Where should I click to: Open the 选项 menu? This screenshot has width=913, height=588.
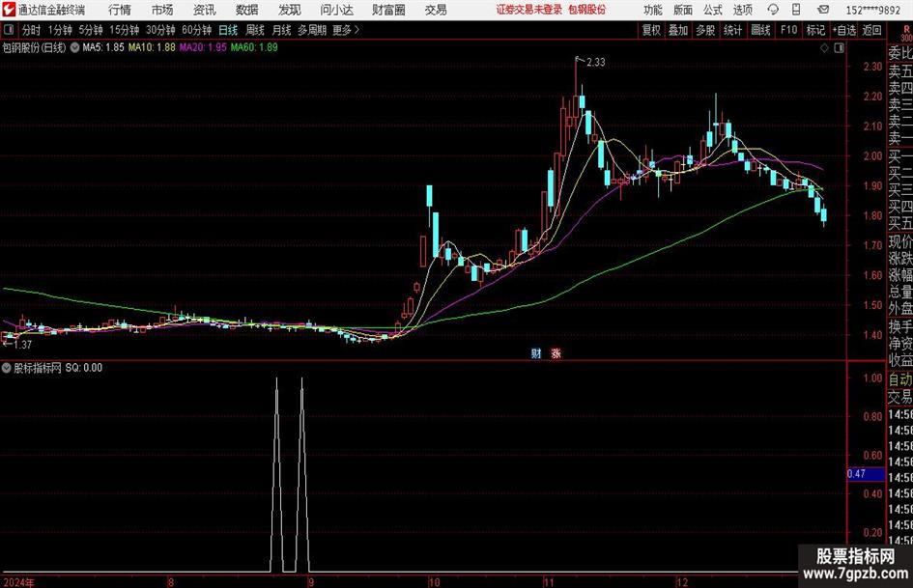[x=742, y=10]
